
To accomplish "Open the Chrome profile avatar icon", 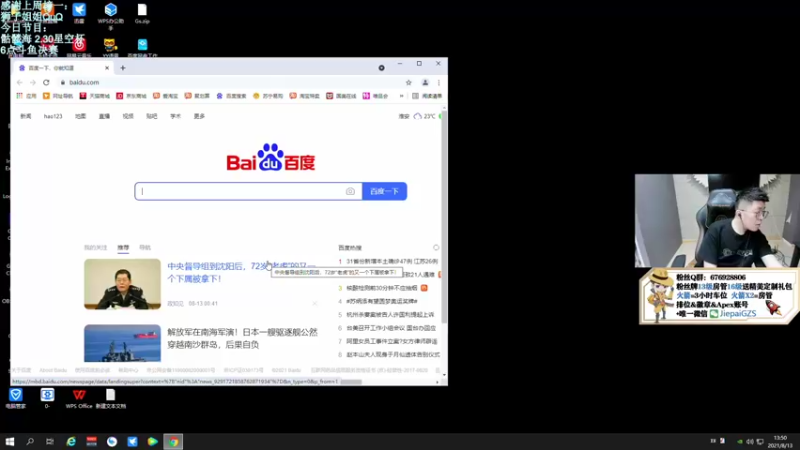I will pyautogui.click(x=425, y=82).
